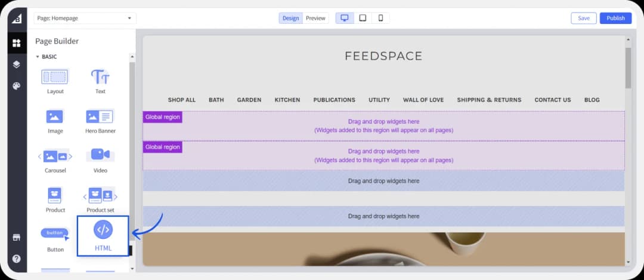The image size is (644, 280).
Task: Select the Button widget
Action: click(x=55, y=240)
